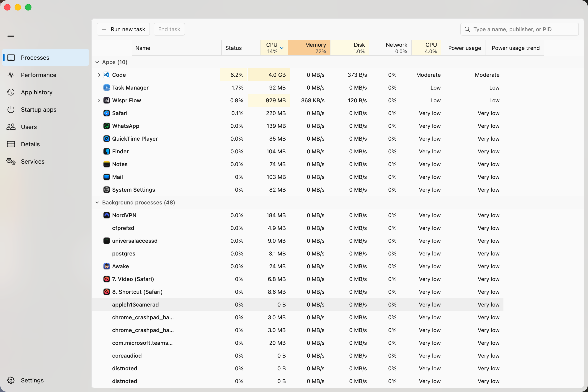Image resolution: width=588 pixels, height=392 pixels.
Task: Click the 7. Video (Safari) blocker icon
Action: point(106,279)
